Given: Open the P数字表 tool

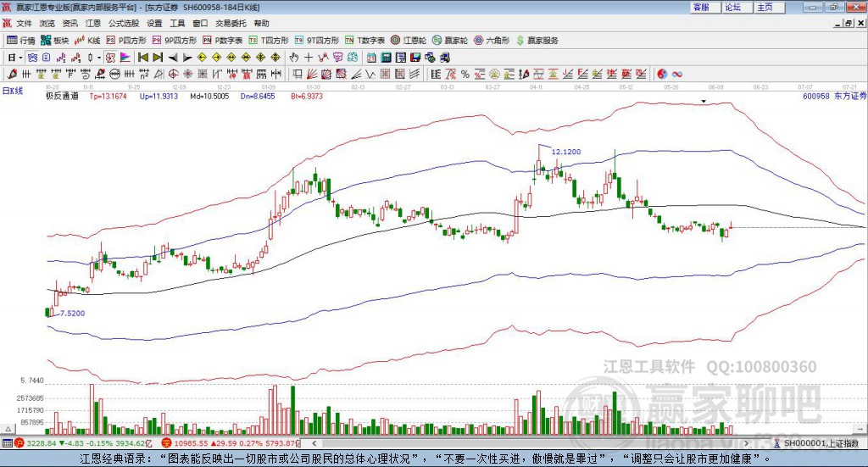Looking at the screenshot, I should click(223, 41).
